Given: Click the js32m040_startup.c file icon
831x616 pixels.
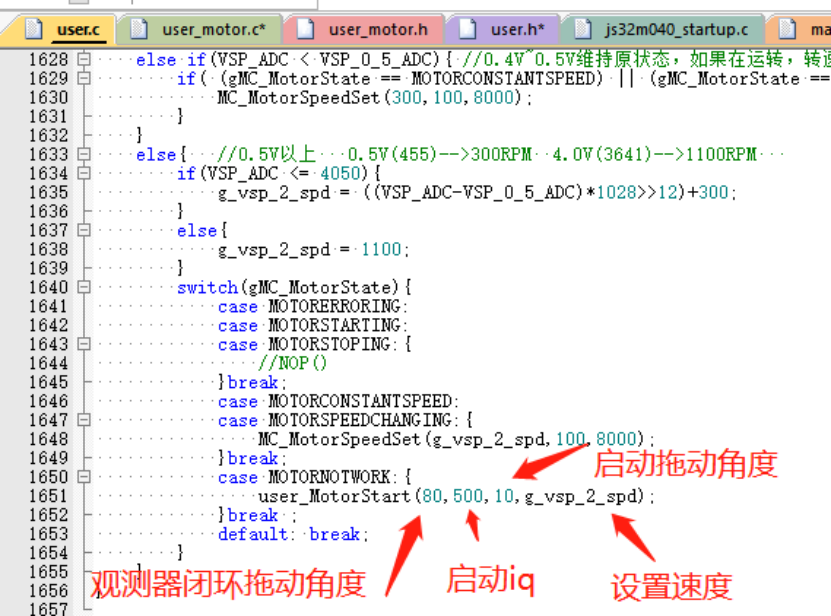Looking at the screenshot, I should (x=582, y=30).
